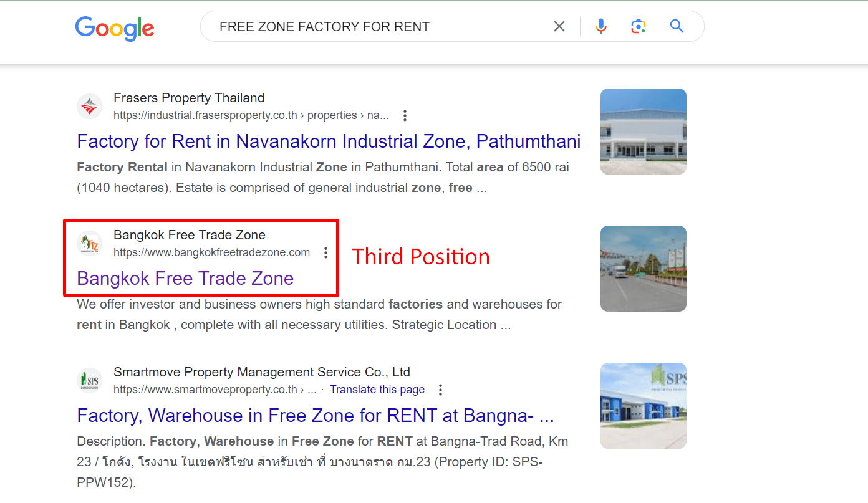Open Google Lens image search
The image size is (868, 503).
[638, 26]
